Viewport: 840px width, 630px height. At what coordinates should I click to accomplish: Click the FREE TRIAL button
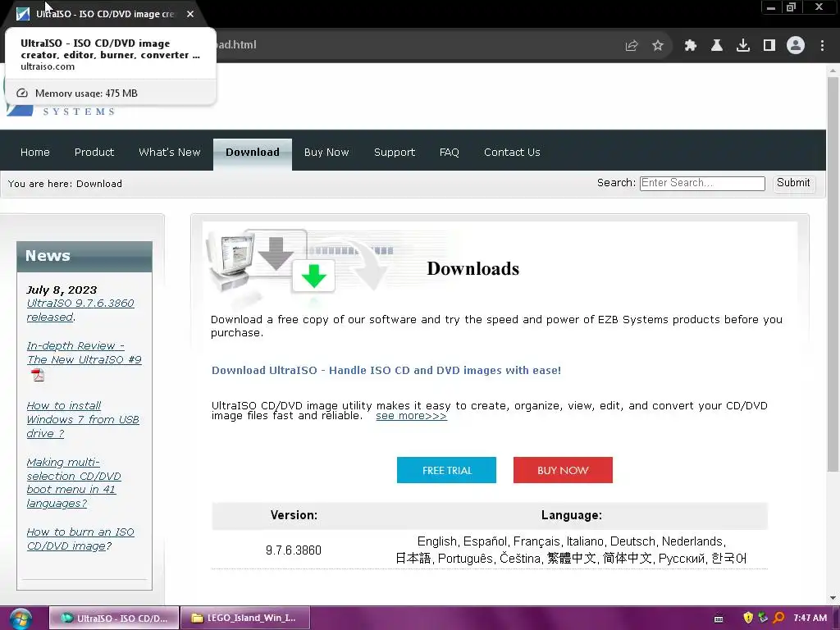coord(446,470)
